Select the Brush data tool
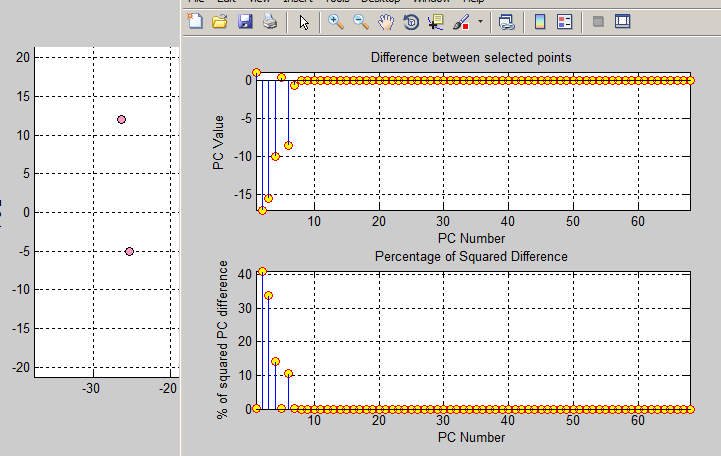721x456 pixels. 461,21
